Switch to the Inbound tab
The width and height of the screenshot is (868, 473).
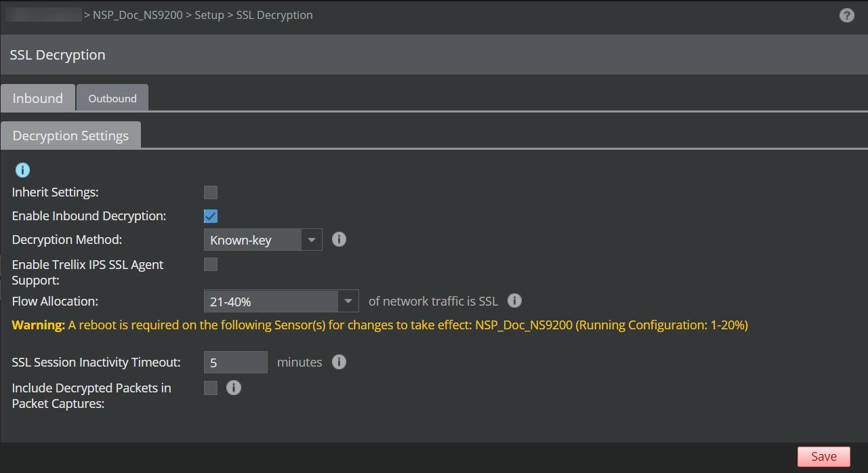(38, 98)
